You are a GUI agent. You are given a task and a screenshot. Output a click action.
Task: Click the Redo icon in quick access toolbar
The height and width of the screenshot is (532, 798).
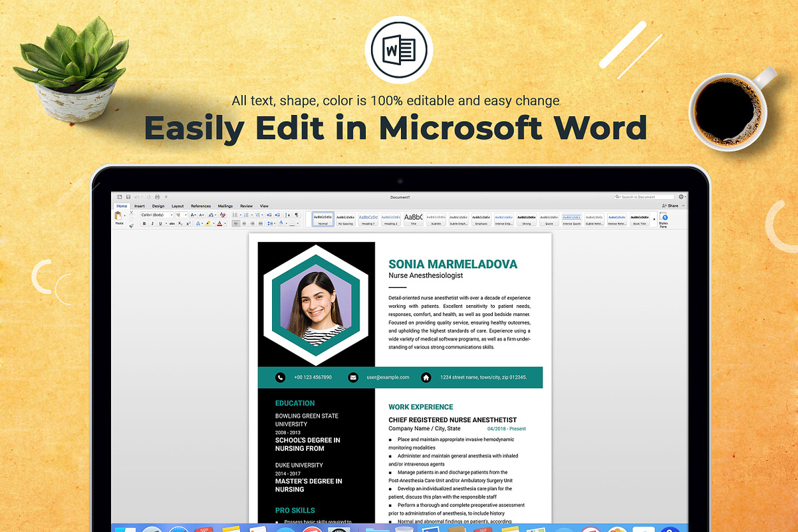tap(148, 197)
